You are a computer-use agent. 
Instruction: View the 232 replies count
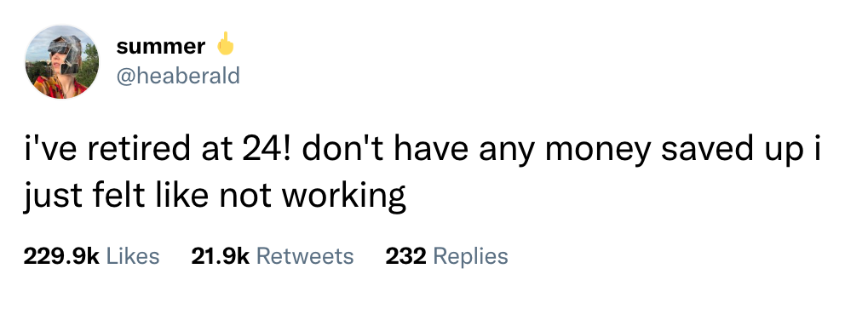click(405, 256)
